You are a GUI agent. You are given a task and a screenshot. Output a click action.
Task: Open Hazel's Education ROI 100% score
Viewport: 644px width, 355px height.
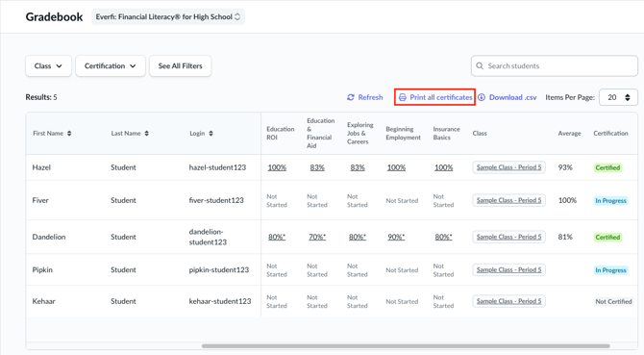click(x=277, y=167)
